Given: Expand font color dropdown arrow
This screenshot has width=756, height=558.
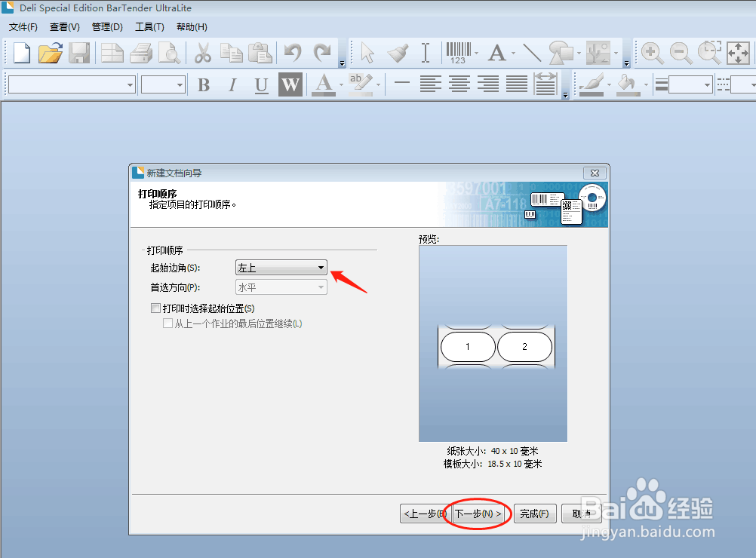Looking at the screenshot, I should pos(341,85).
